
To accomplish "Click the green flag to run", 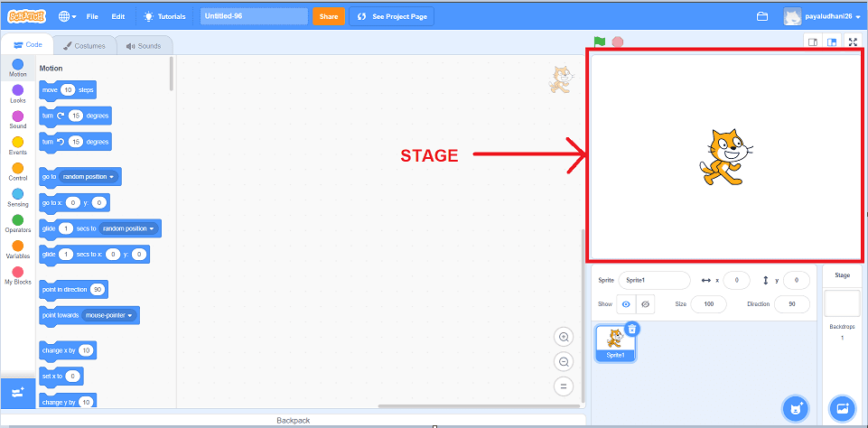I will click(x=600, y=42).
